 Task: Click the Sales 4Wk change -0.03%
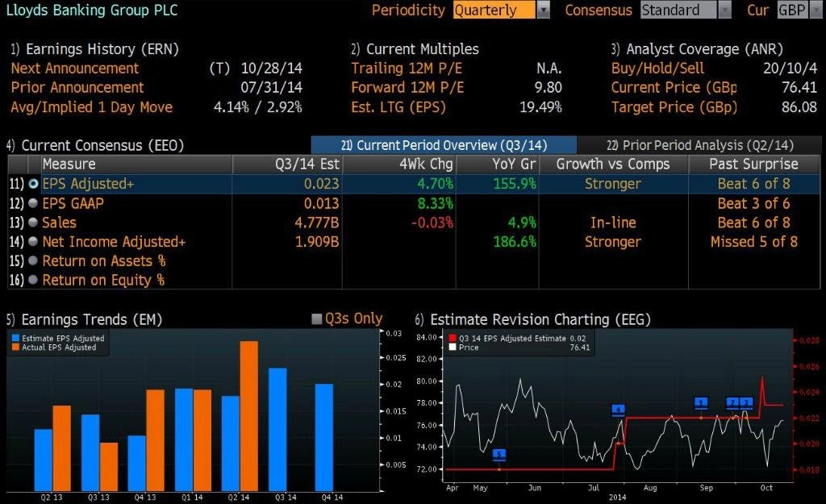point(432,223)
